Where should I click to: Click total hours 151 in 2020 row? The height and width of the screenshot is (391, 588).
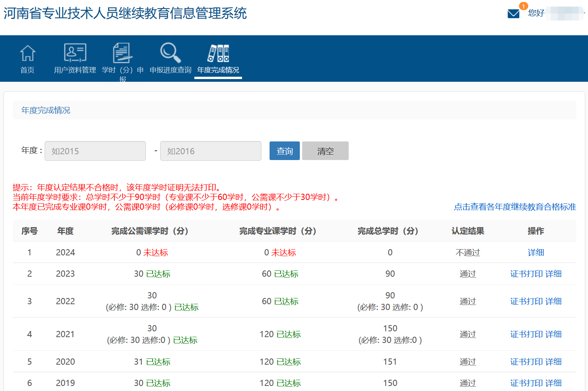coord(390,362)
